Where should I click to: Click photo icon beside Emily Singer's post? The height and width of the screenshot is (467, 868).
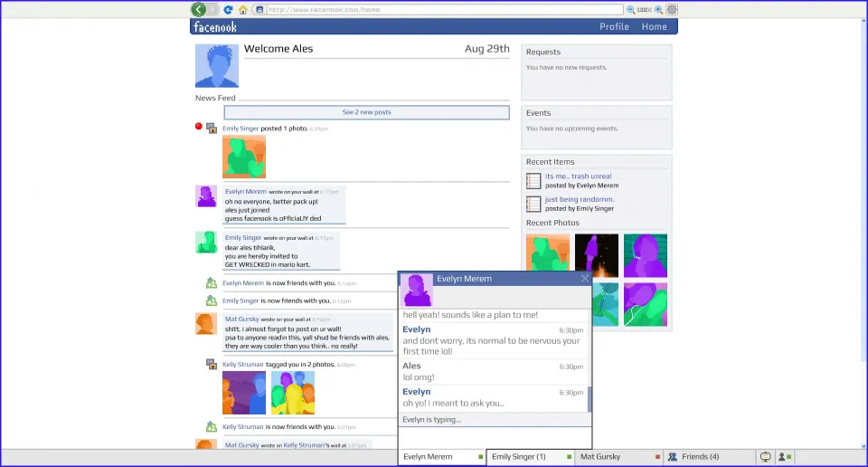(x=212, y=128)
